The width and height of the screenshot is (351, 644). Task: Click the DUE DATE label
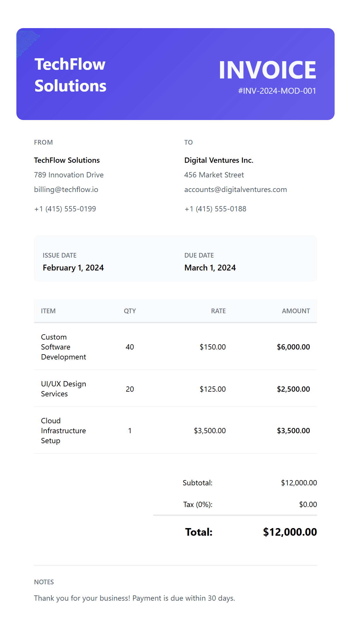tap(199, 255)
